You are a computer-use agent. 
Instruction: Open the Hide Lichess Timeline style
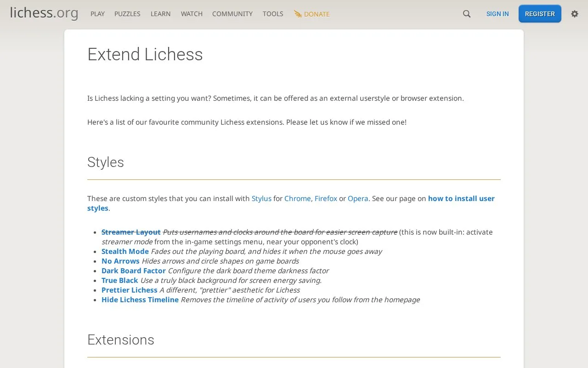pyautogui.click(x=140, y=300)
